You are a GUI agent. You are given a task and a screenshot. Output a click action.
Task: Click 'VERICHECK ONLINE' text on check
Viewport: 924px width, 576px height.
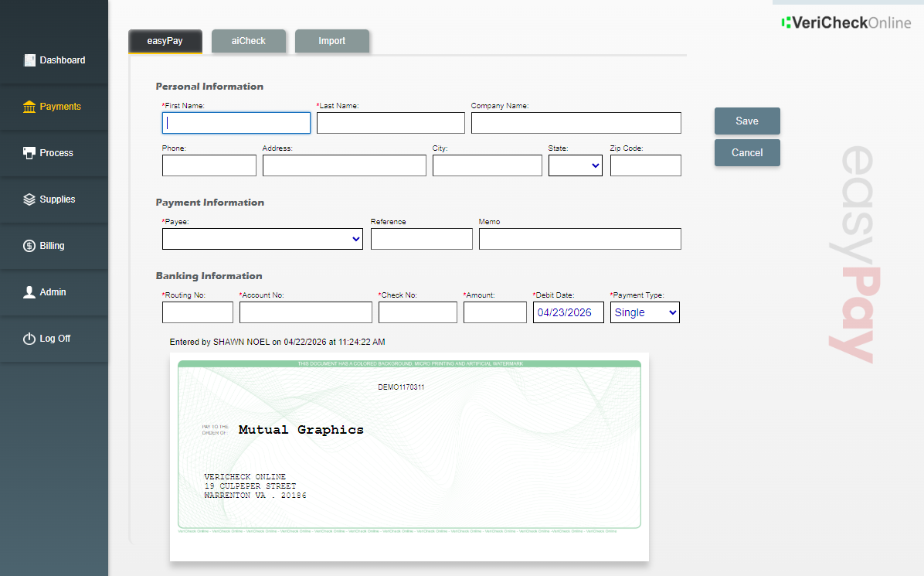[x=245, y=476]
